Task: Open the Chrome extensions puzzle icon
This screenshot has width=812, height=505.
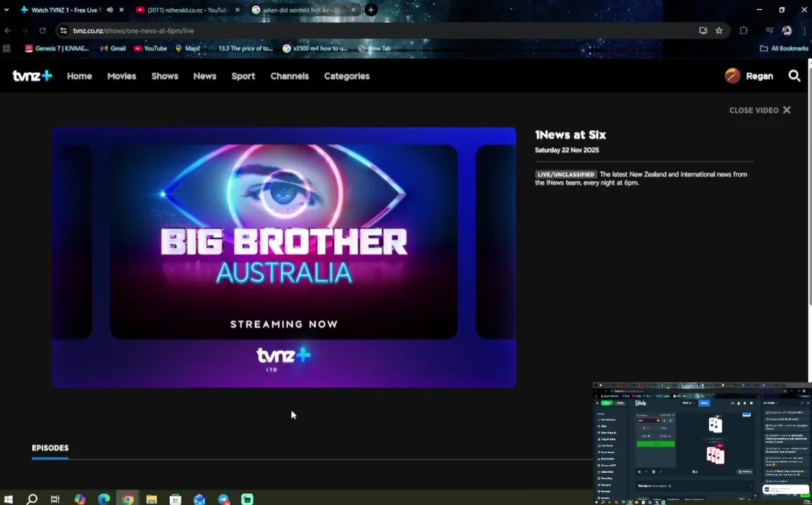Action: pos(744,31)
